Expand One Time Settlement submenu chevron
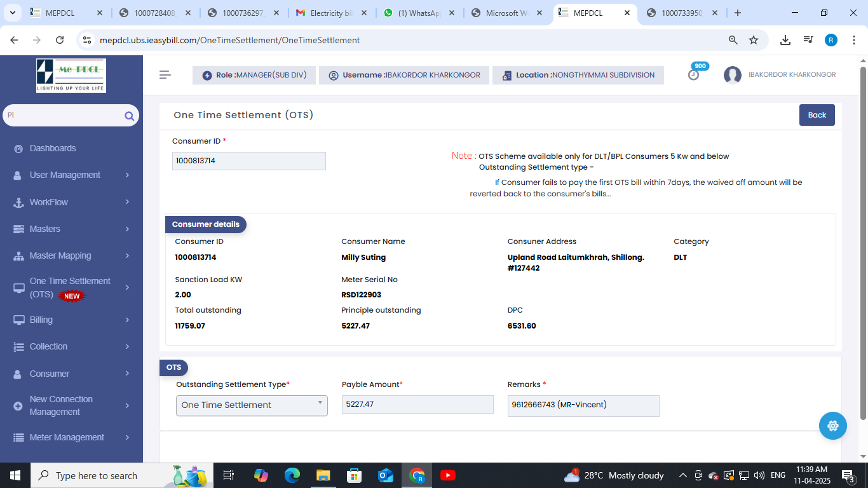 coord(127,287)
